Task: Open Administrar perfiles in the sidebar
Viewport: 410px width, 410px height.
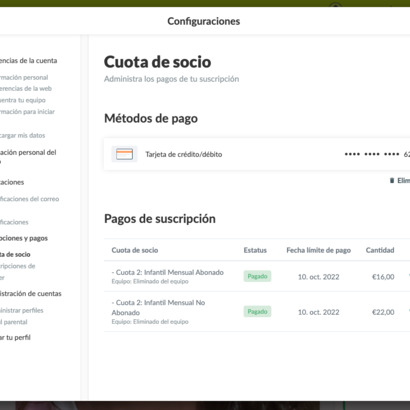Action: (x=22, y=310)
